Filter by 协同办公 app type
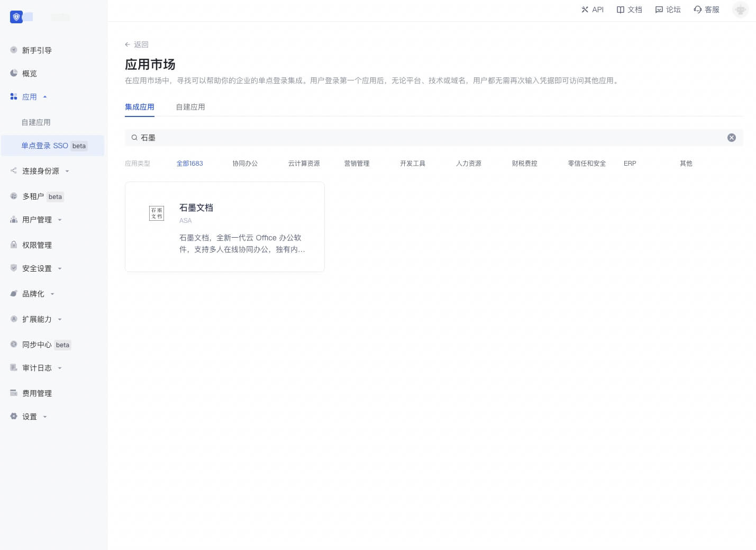 pyautogui.click(x=245, y=164)
